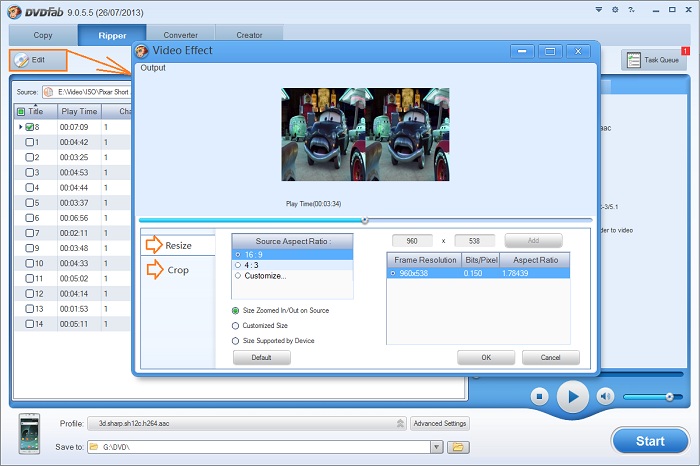Check title 9 checkbox
Image resolution: width=700 pixels, height=466 pixels.
(x=29, y=248)
